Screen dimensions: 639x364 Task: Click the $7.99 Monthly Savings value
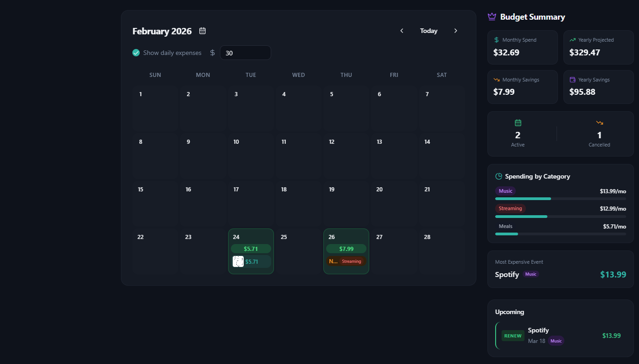pyautogui.click(x=504, y=92)
